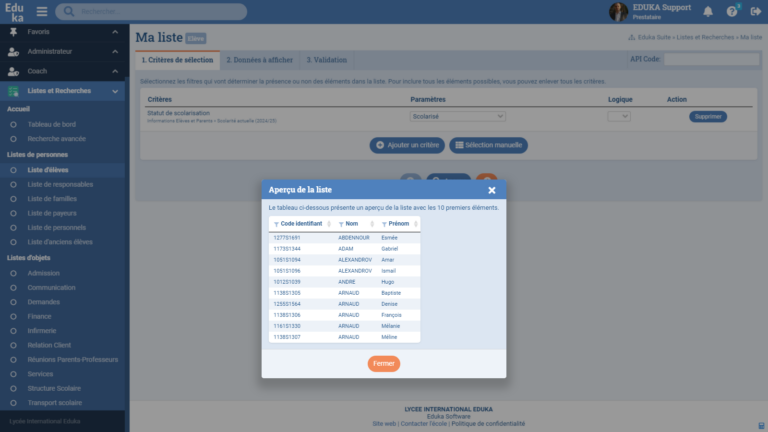
Task: Click the Supprimer button
Action: 708,117
